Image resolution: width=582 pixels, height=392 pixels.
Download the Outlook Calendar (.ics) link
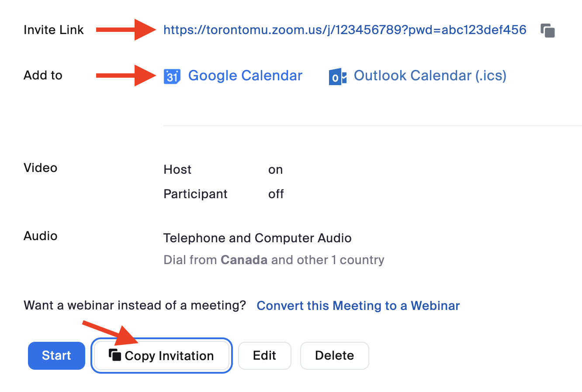[x=430, y=76]
